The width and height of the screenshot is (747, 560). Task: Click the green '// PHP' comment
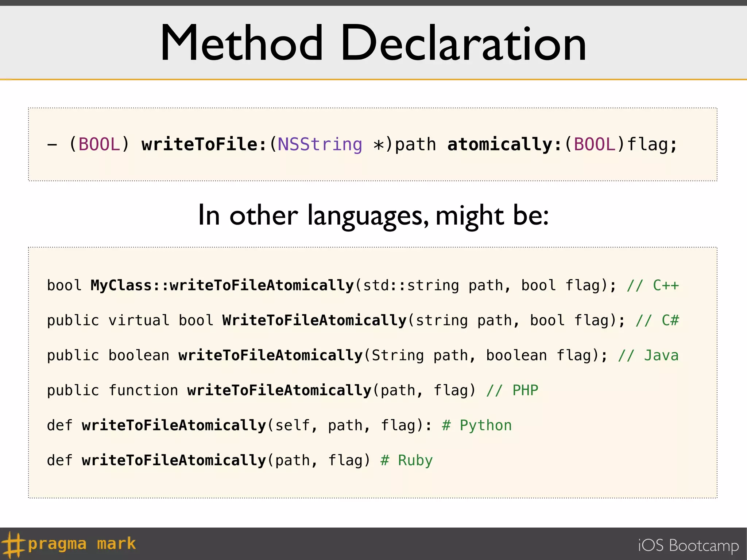[512, 390]
